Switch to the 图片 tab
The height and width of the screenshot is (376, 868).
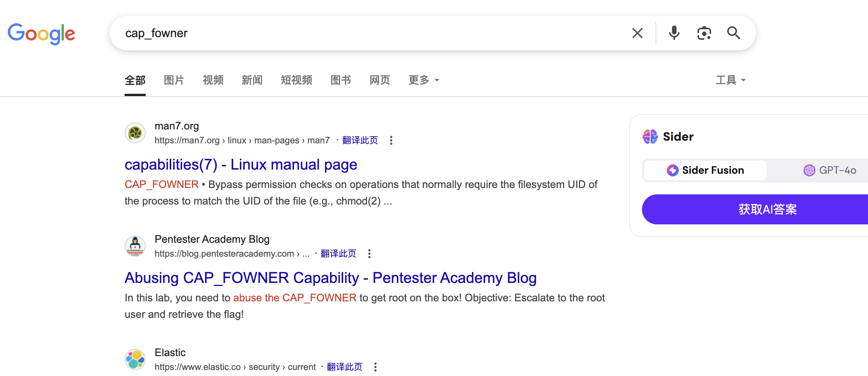click(174, 80)
